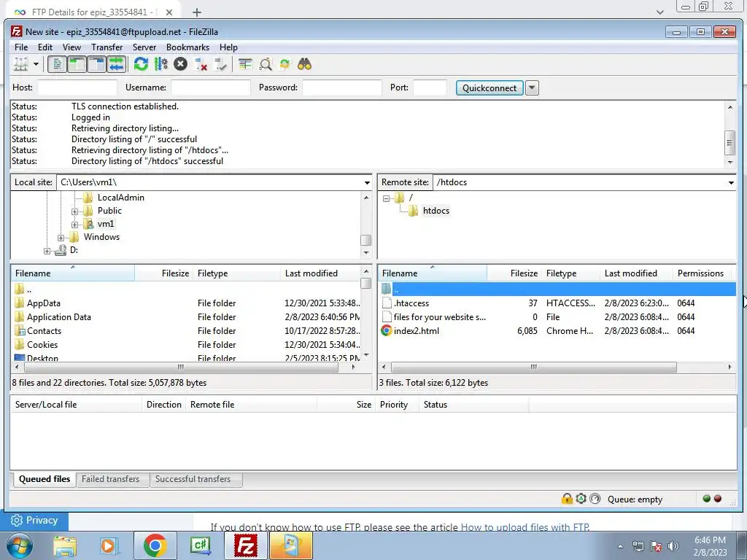Toggle directory comparison icon
Image resolution: width=747 pixels, height=560 pixels.
tap(266, 64)
